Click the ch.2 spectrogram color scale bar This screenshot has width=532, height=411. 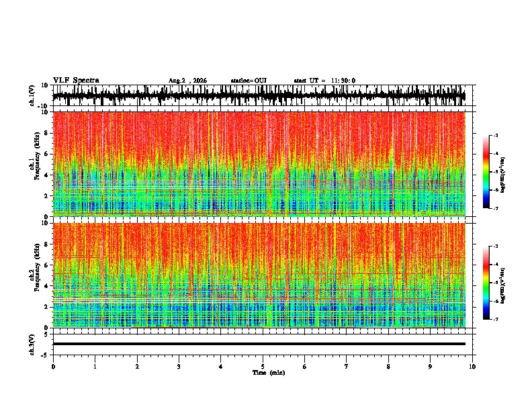[x=486, y=283]
